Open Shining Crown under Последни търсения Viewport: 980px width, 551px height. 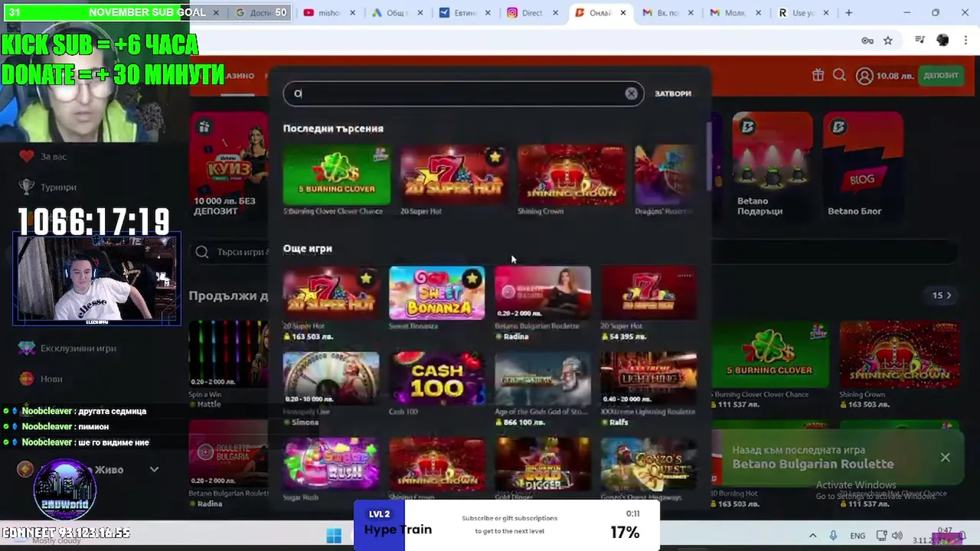point(571,176)
